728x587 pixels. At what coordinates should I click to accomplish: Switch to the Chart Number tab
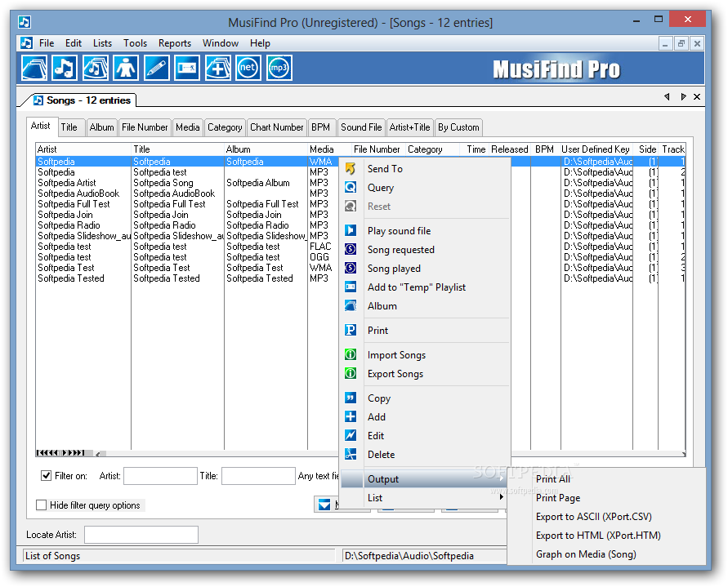click(277, 127)
